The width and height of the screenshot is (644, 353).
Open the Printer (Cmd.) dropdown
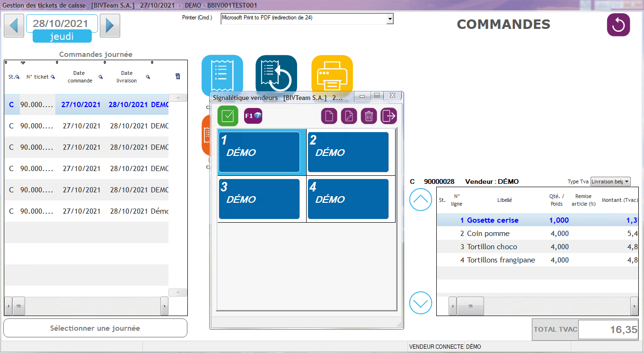(x=390, y=19)
